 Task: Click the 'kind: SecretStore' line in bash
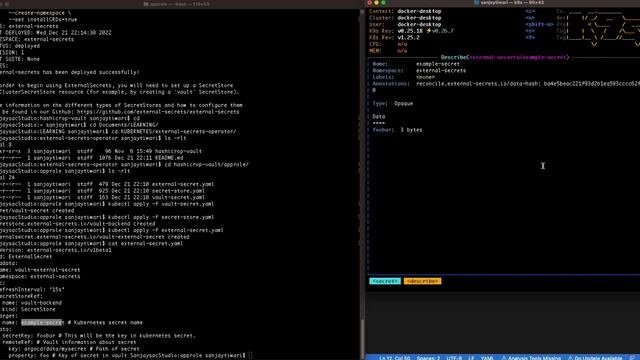click(x=29, y=309)
